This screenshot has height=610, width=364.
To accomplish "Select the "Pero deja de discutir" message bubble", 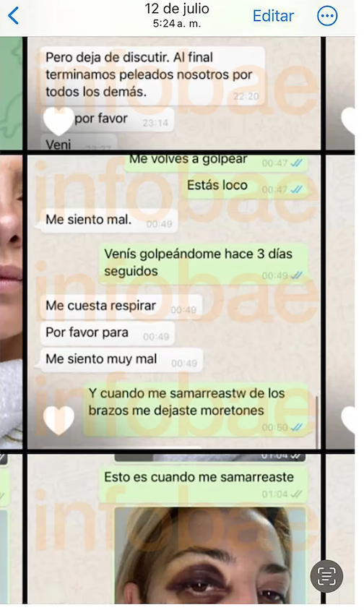I will pos(153,75).
